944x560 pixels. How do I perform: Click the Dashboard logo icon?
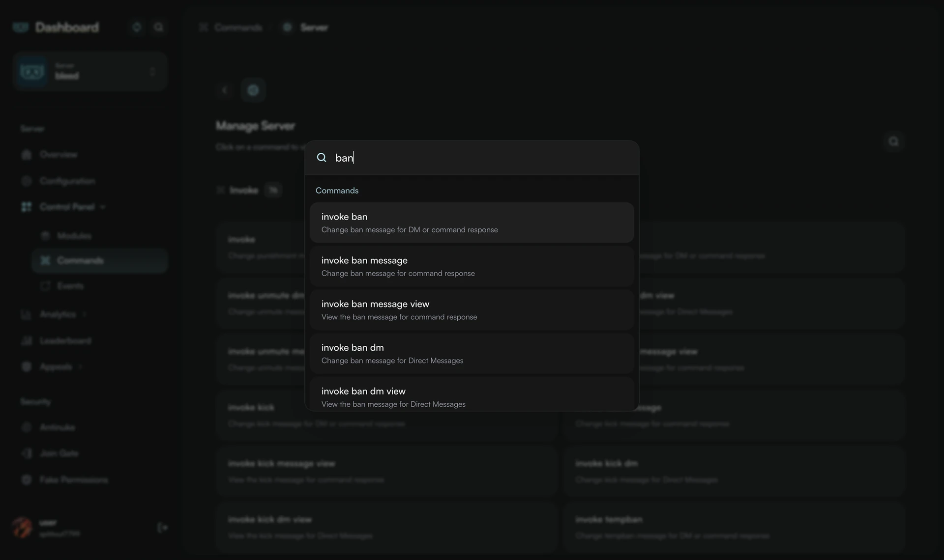pyautogui.click(x=21, y=27)
